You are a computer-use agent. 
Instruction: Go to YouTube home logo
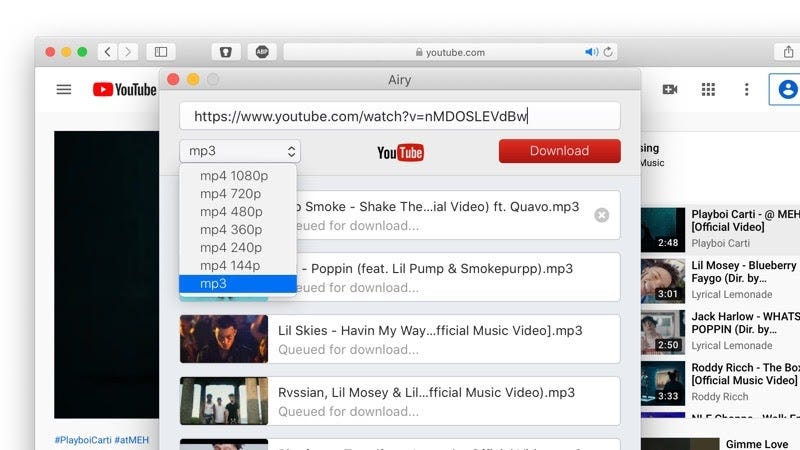[124, 90]
